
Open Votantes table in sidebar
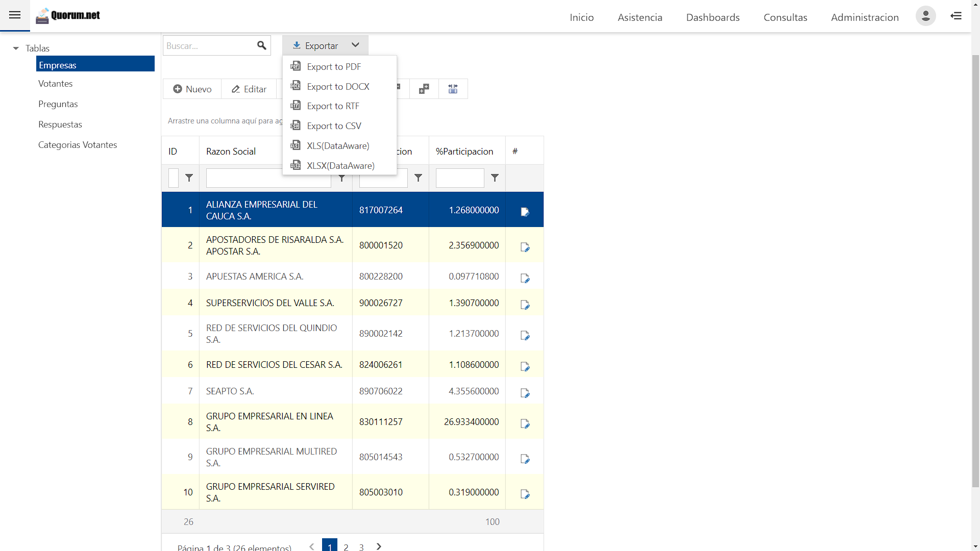55,84
